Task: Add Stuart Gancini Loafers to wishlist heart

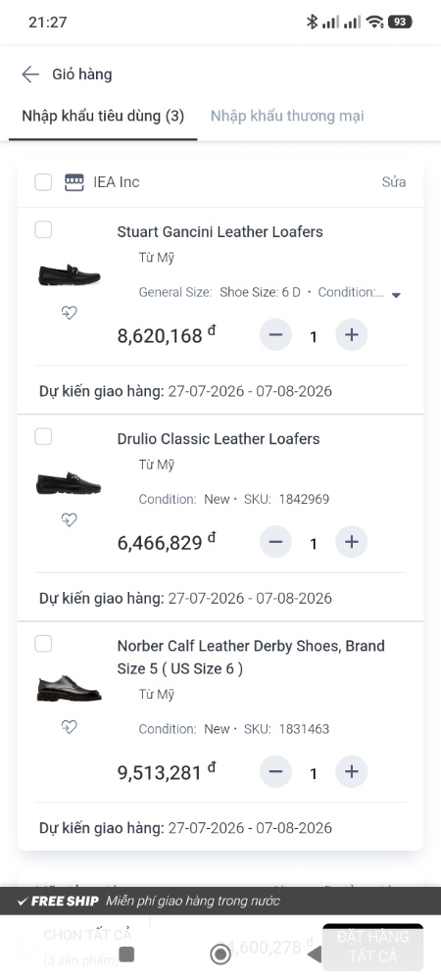Action: [70, 313]
